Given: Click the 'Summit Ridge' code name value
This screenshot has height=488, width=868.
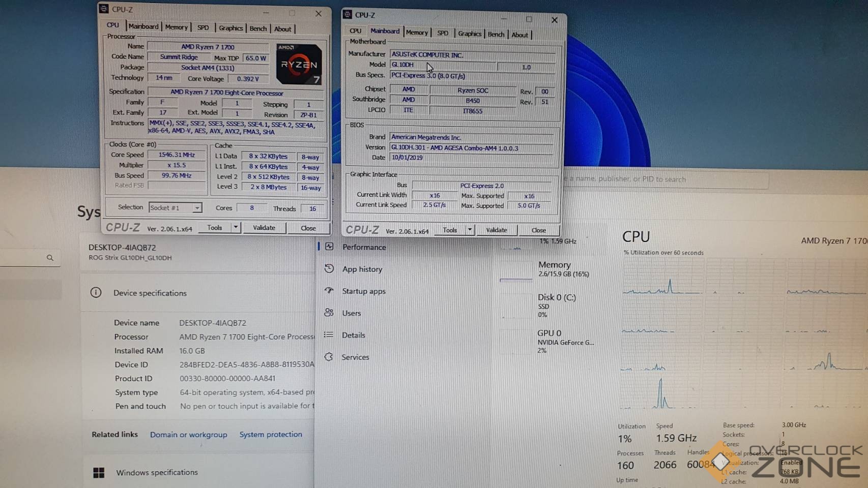Looking at the screenshot, I should coord(179,57).
